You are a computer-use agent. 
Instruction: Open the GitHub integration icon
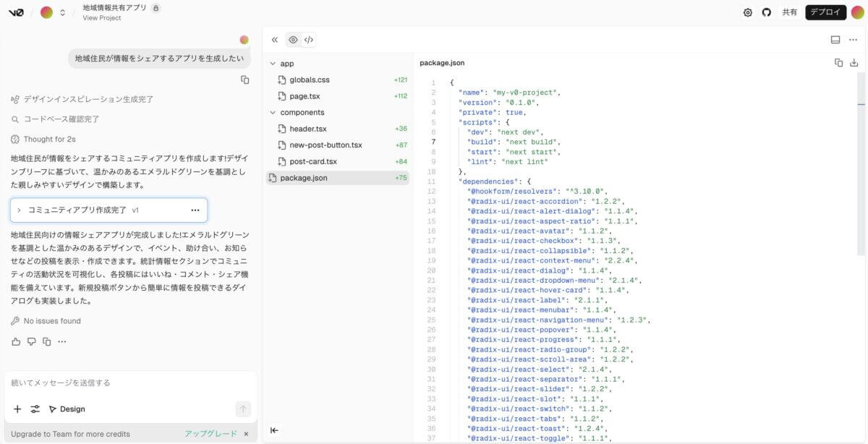[766, 12]
